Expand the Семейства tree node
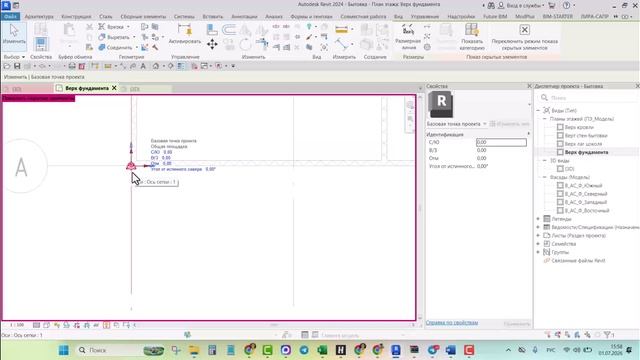This screenshot has width=640, height=360. point(538,244)
